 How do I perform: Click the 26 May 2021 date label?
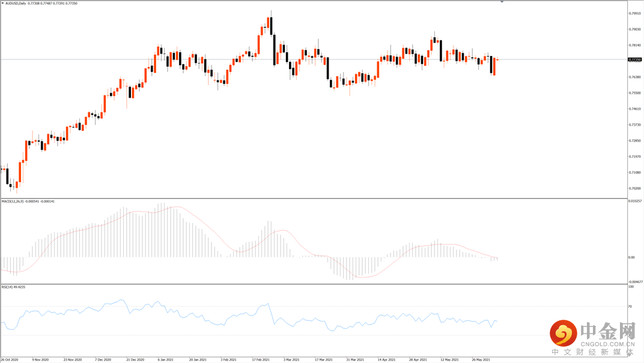[481, 360]
